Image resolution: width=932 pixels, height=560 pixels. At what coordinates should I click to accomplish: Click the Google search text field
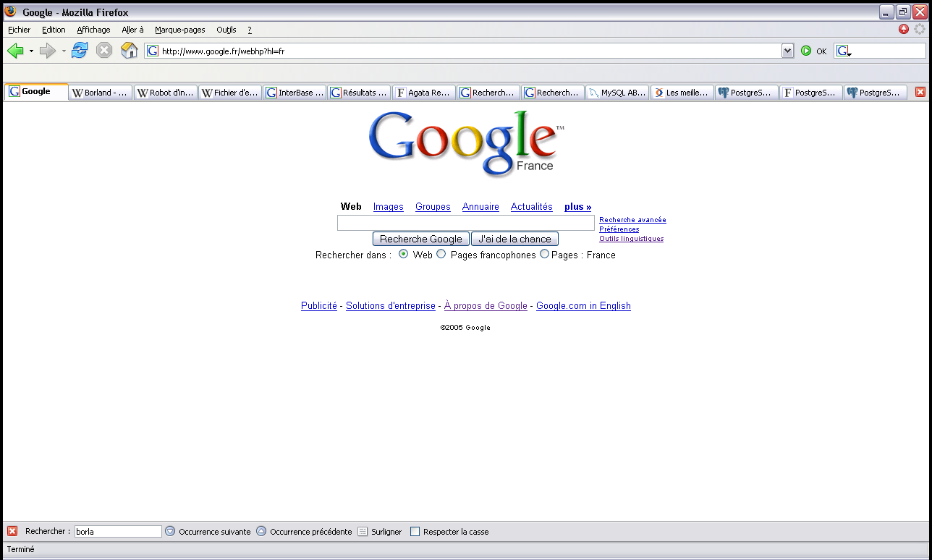(465, 223)
